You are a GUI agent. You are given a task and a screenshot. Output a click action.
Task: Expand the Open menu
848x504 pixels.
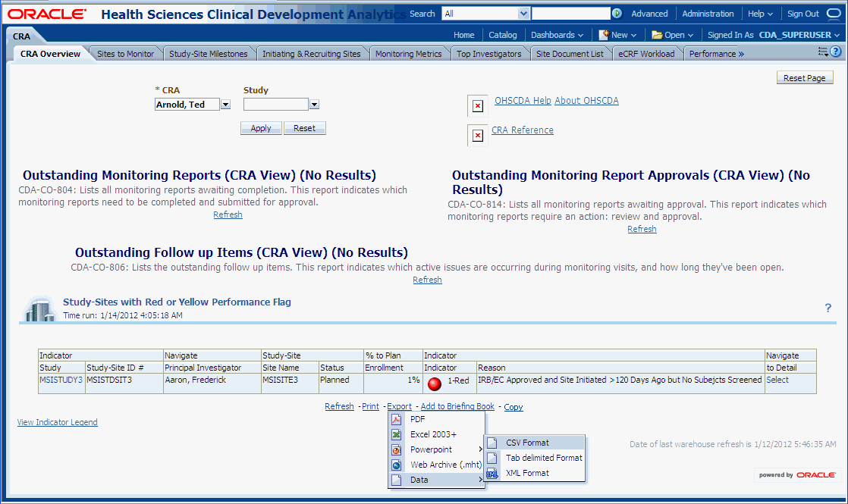(x=679, y=35)
